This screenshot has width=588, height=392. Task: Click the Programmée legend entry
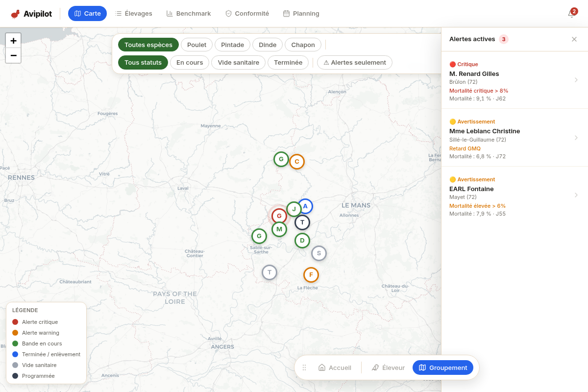pyautogui.click(x=33, y=376)
